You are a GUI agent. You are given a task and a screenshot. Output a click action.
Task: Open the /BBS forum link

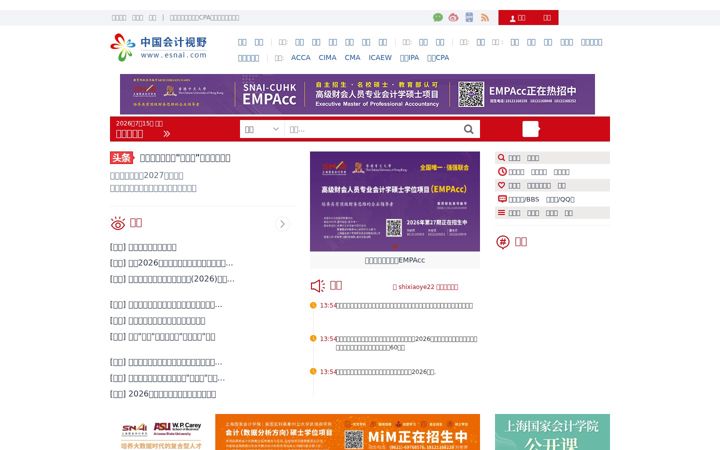pos(524,199)
